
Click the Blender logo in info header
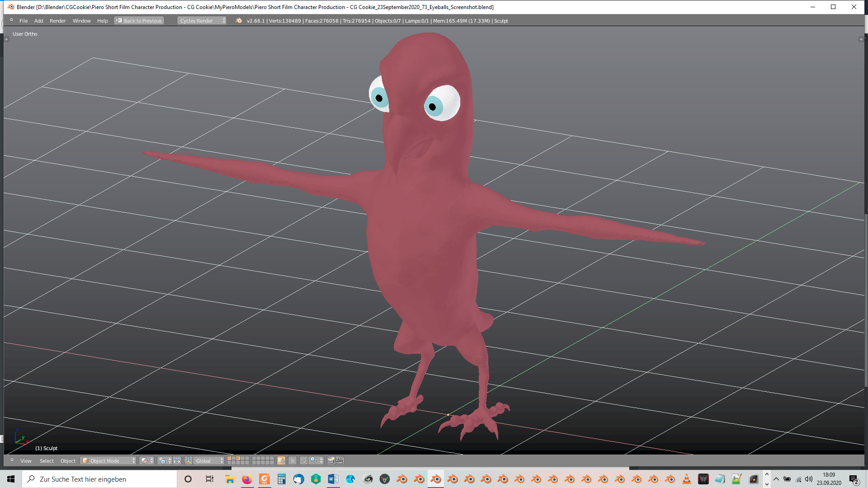pyautogui.click(x=239, y=21)
